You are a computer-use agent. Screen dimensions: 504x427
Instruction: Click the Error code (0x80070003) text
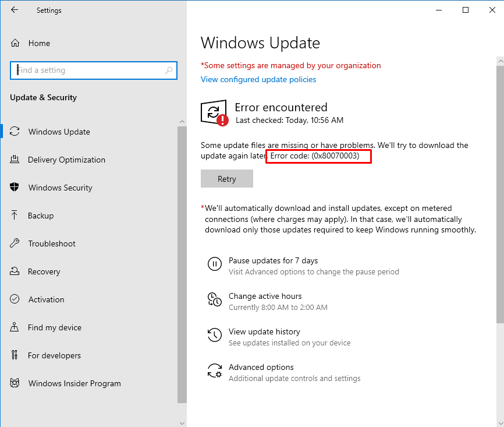[x=315, y=156]
